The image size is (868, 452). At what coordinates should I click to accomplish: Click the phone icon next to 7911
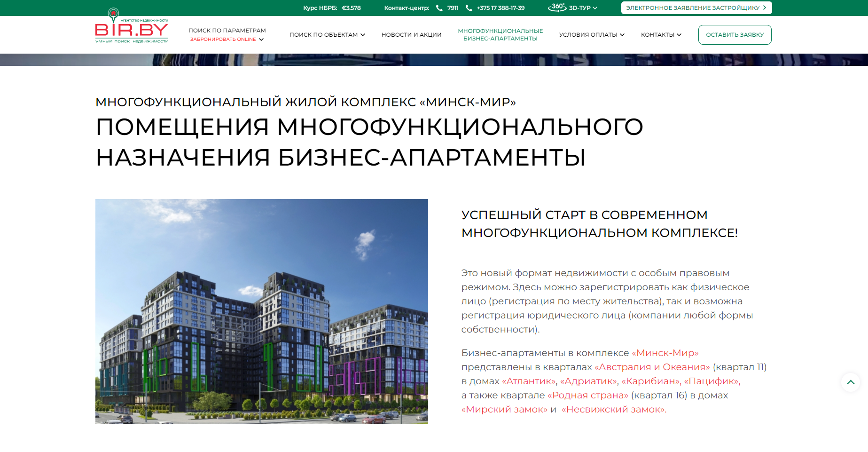coord(439,8)
